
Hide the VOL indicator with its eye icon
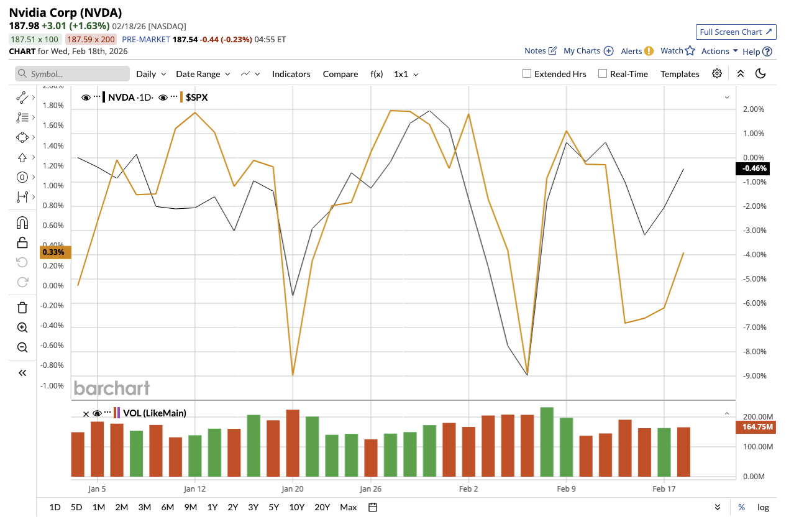tap(97, 413)
